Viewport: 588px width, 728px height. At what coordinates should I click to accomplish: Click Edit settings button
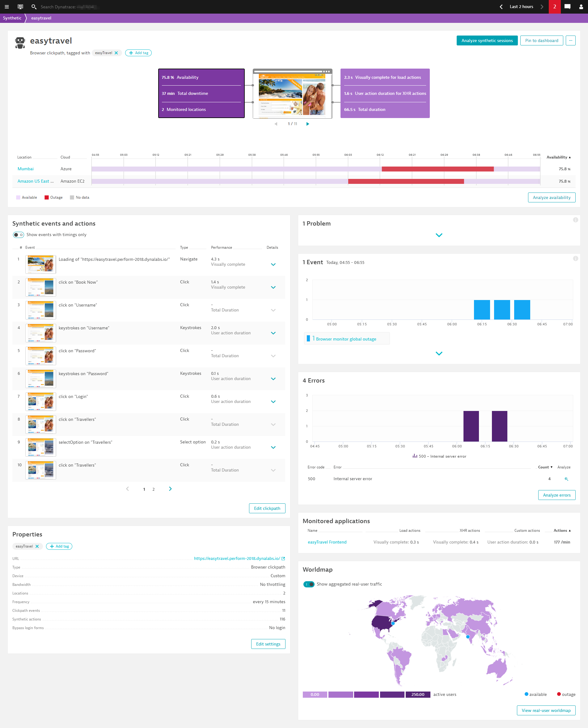[x=268, y=644]
